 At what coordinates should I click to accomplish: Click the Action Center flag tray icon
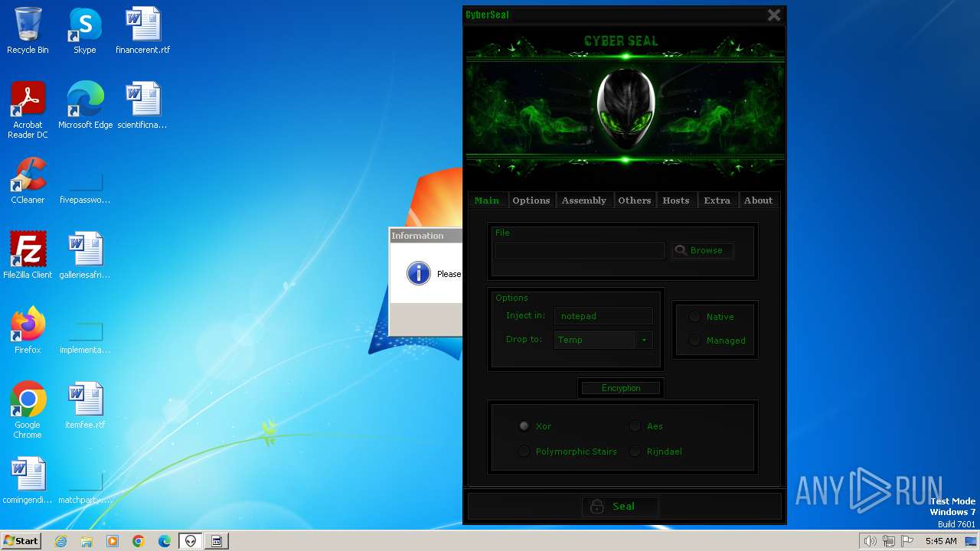pyautogui.click(x=907, y=541)
